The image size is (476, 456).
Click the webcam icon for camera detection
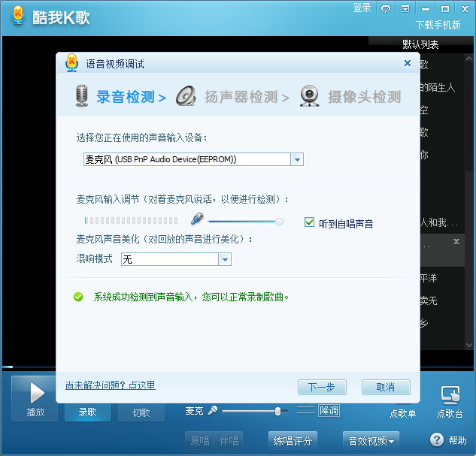point(309,96)
